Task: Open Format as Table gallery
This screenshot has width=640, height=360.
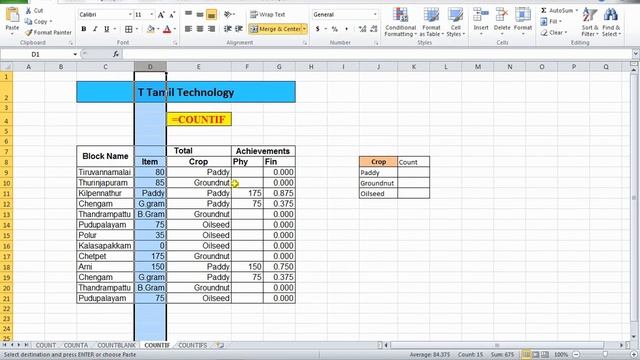Action: pos(431,22)
